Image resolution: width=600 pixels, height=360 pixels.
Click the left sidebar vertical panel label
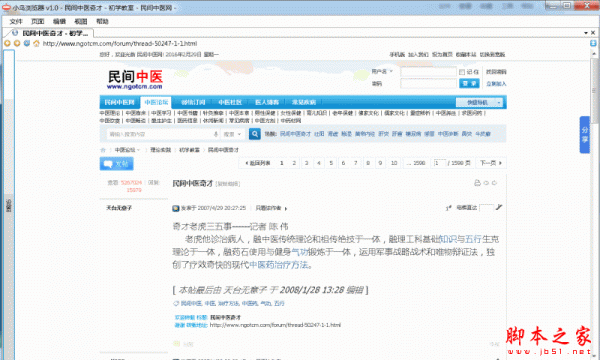click(x=8, y=205)
